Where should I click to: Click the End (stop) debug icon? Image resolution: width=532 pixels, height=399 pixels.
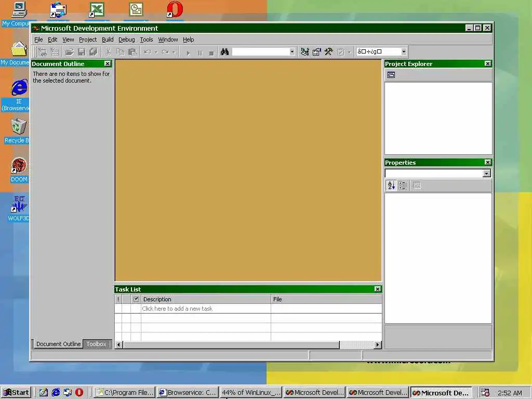pyautogui.click(x=211, y=52)
